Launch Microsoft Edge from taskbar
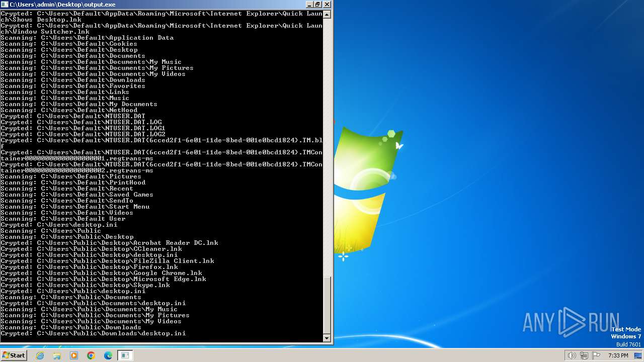The image size is (644, 362). (x=108, y=355)
